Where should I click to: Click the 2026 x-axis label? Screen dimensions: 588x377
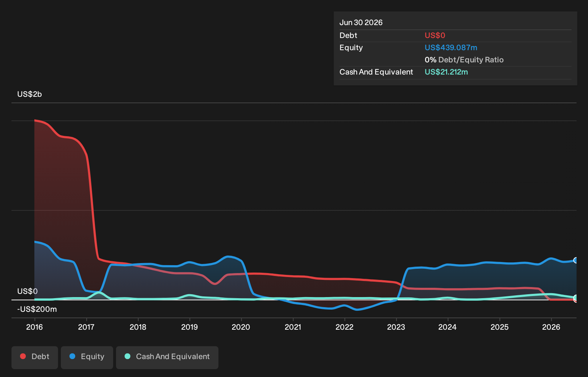(551, 327)
